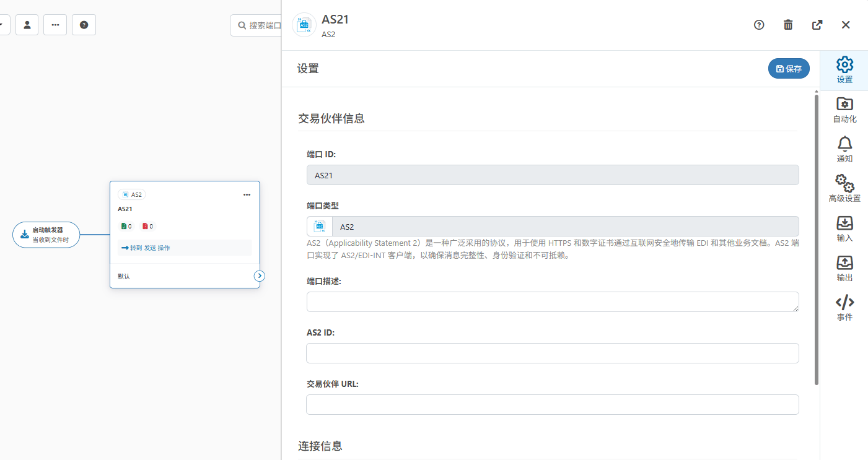Switch to the 高级设置 advanced settings tab

(844, 189)
